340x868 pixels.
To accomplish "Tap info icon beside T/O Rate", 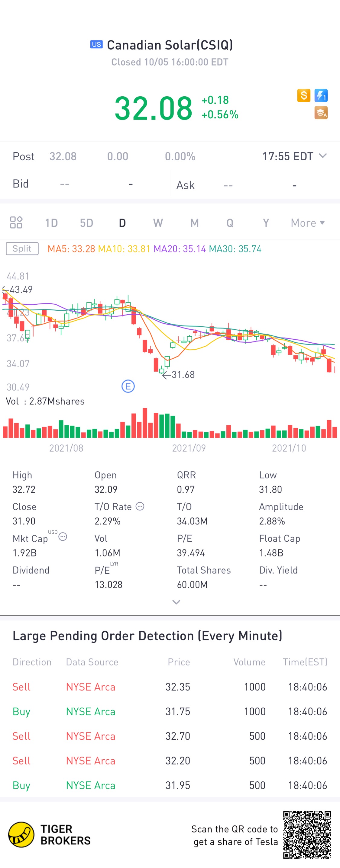I will click(x=140, y=506).
